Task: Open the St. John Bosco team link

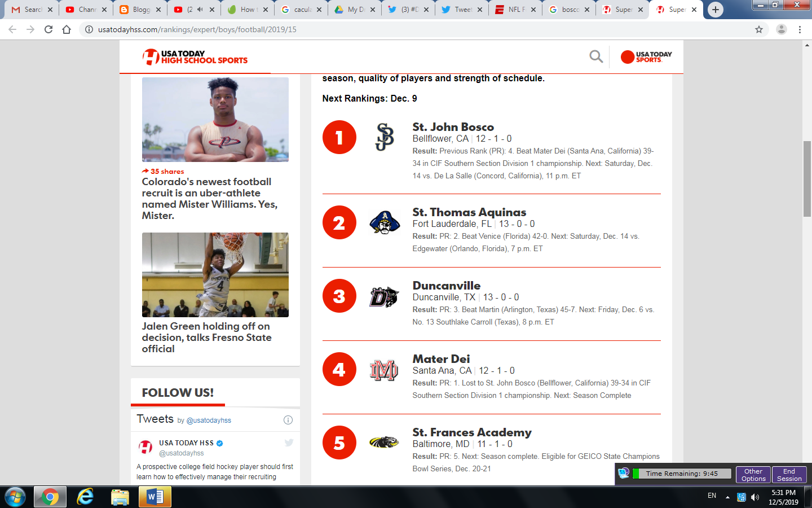Action: click(453, 127)
